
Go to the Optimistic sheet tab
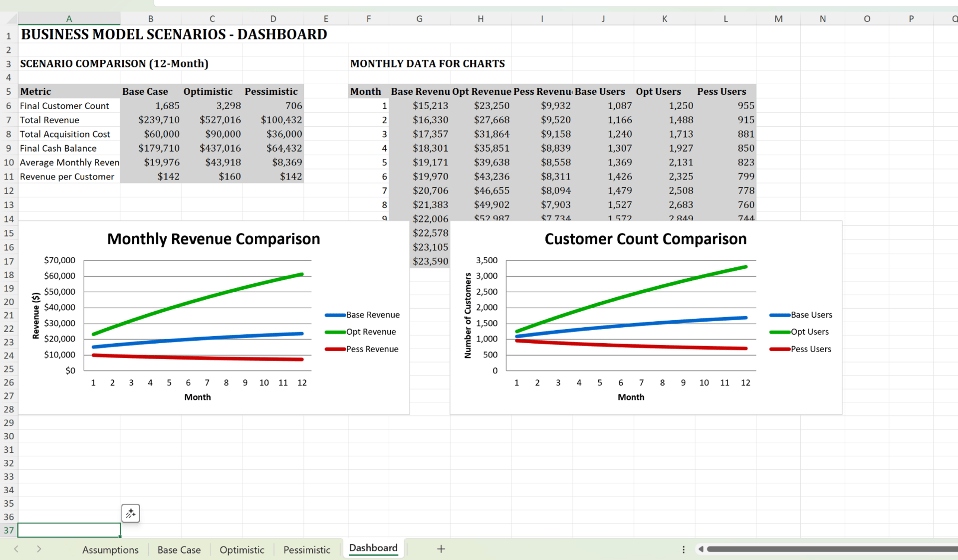(241, 550)
